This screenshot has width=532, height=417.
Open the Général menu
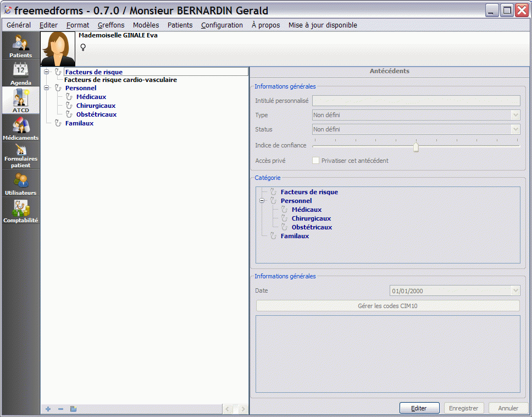point(19,25)
